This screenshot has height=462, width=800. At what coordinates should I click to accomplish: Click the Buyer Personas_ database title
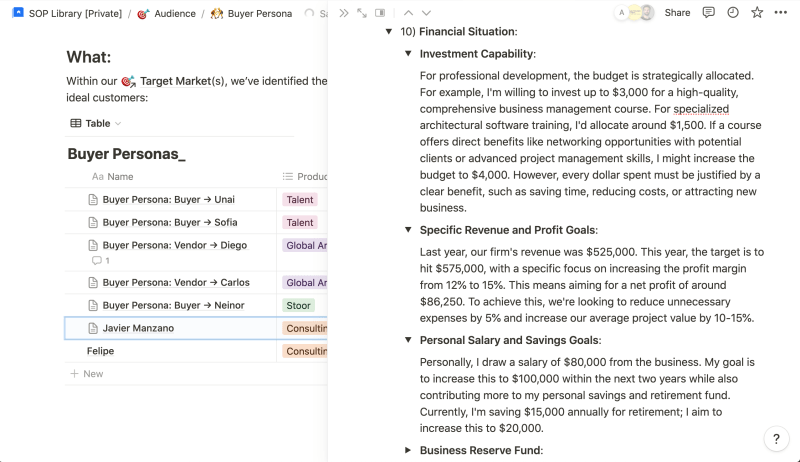tap(127, 154)
